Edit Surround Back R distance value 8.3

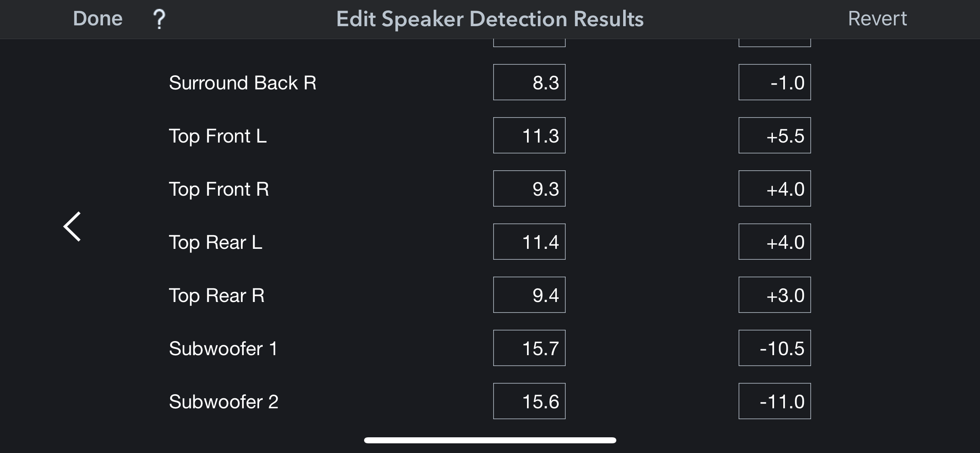[529, 82]
